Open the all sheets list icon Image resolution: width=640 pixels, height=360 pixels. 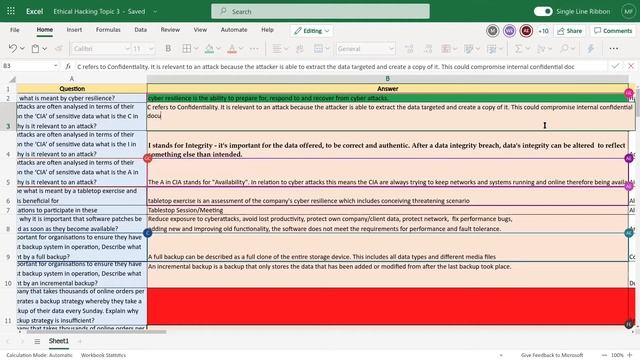37,341
